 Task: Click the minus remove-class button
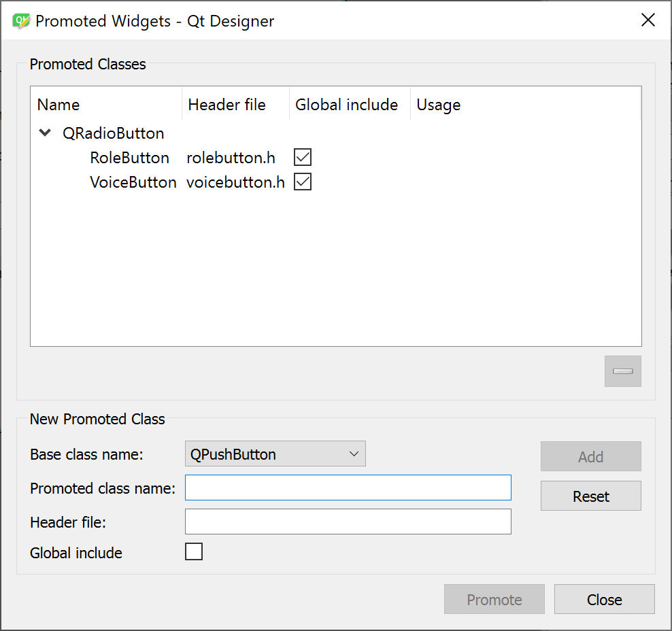click(623, 371)
